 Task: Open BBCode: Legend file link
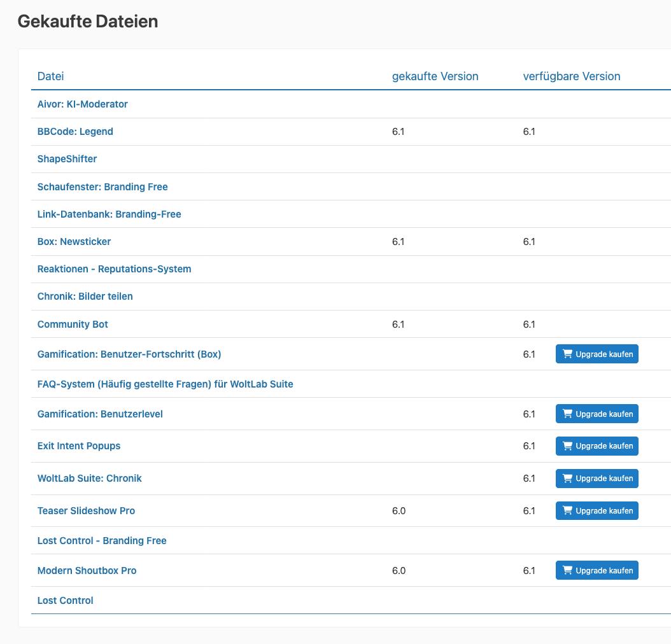pyautogui.click(x=75, y=132)
